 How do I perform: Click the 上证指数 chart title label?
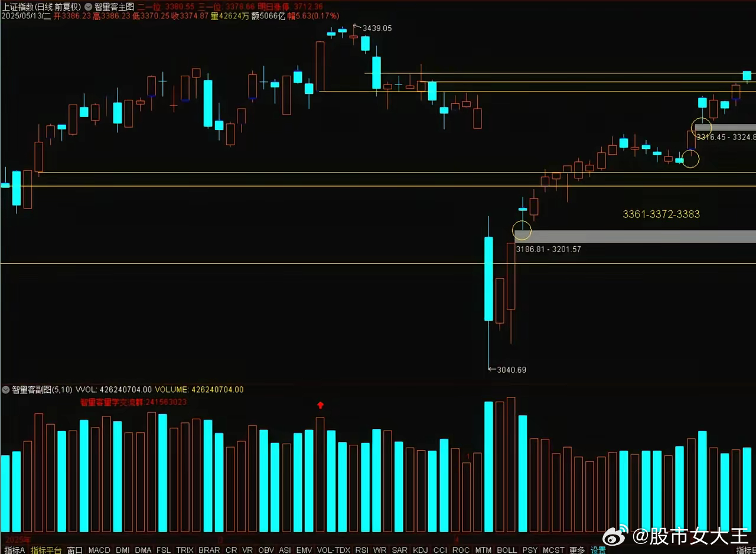[x=17, y=6]
